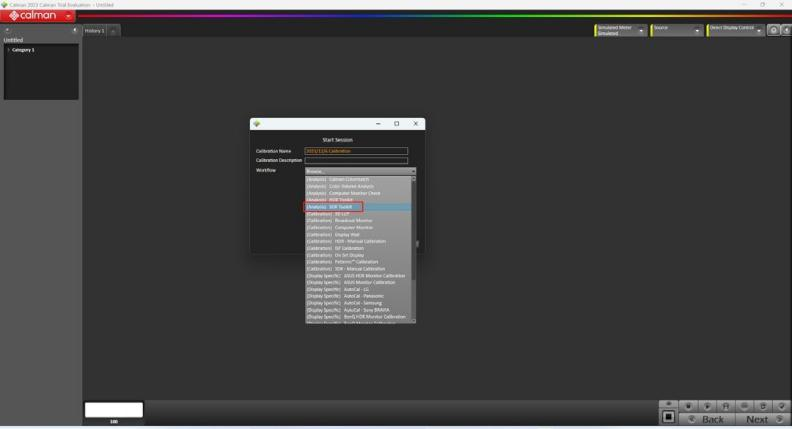Open the Source settings dropdown

tap(677, 30)
